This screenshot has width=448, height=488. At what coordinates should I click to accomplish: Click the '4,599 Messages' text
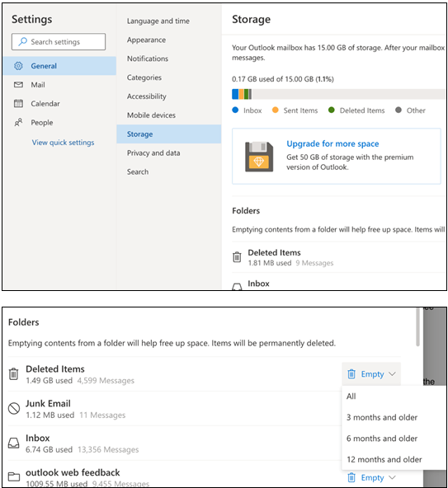[106, 381]
